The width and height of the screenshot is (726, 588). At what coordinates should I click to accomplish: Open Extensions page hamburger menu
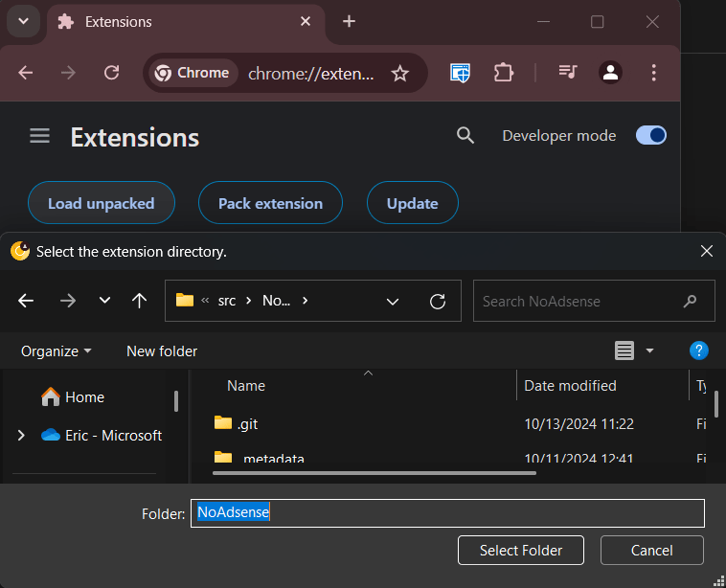pos(40,136)
